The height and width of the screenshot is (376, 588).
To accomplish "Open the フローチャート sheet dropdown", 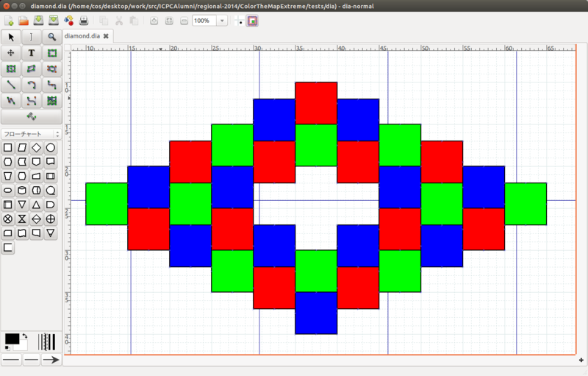I will (x=31, y=134).
